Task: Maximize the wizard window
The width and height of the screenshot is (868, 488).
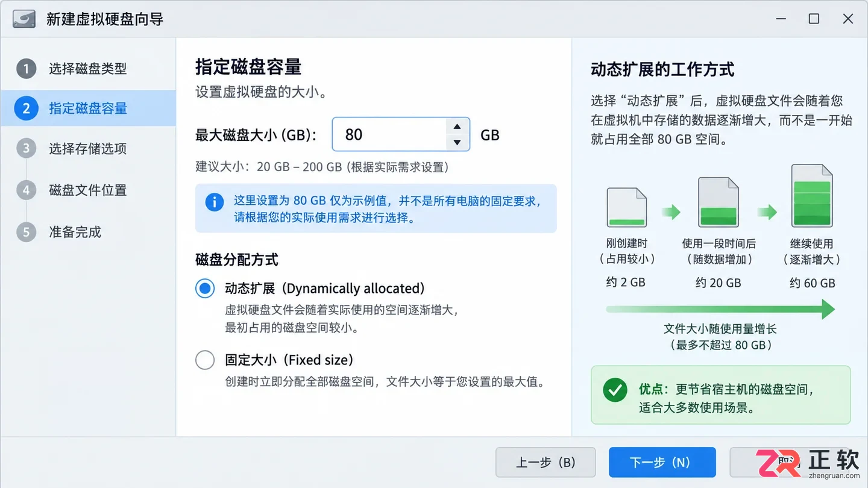Action: tap(814, 19)
